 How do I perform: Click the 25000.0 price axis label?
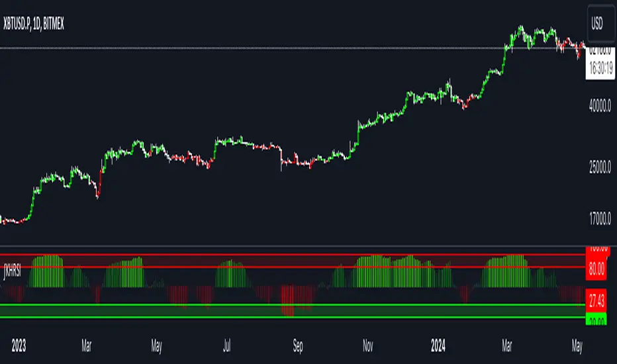coord(600,167)
